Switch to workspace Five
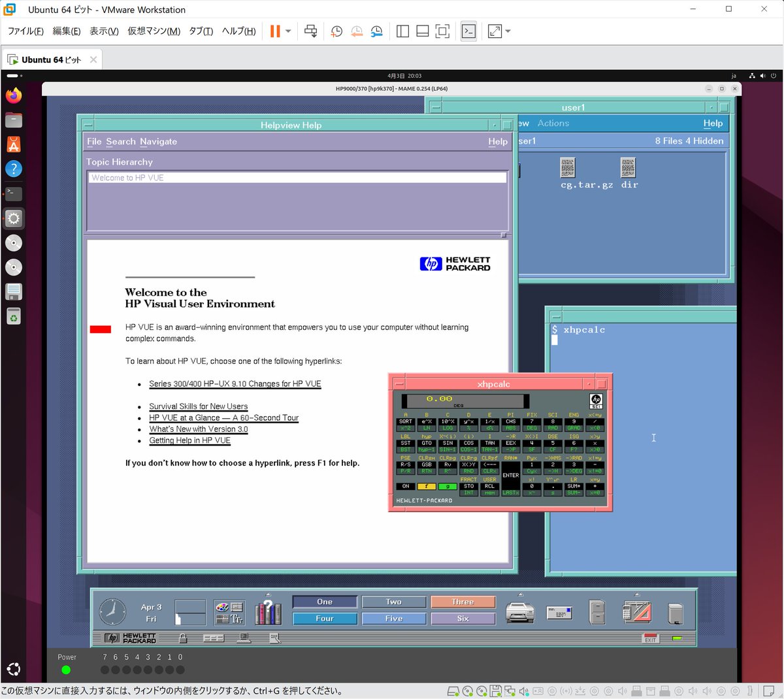784x699 pixels. (394, 618)
